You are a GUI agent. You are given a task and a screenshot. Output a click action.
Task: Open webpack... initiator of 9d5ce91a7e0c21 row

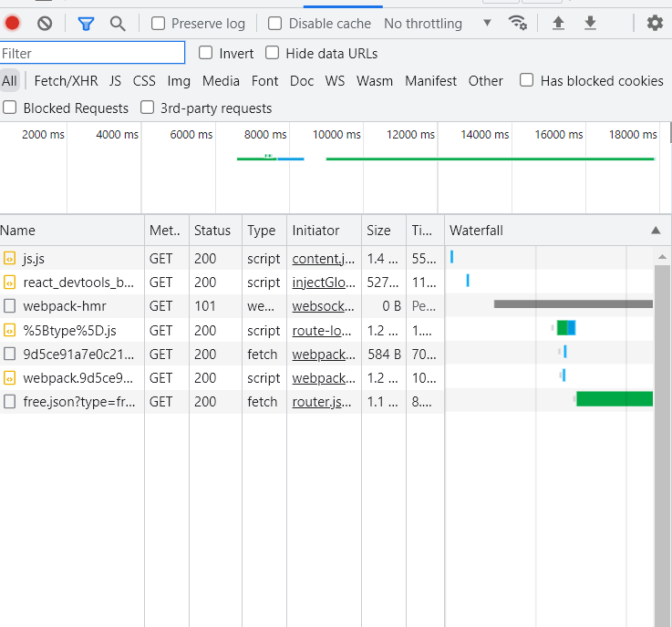click(324, 355)
